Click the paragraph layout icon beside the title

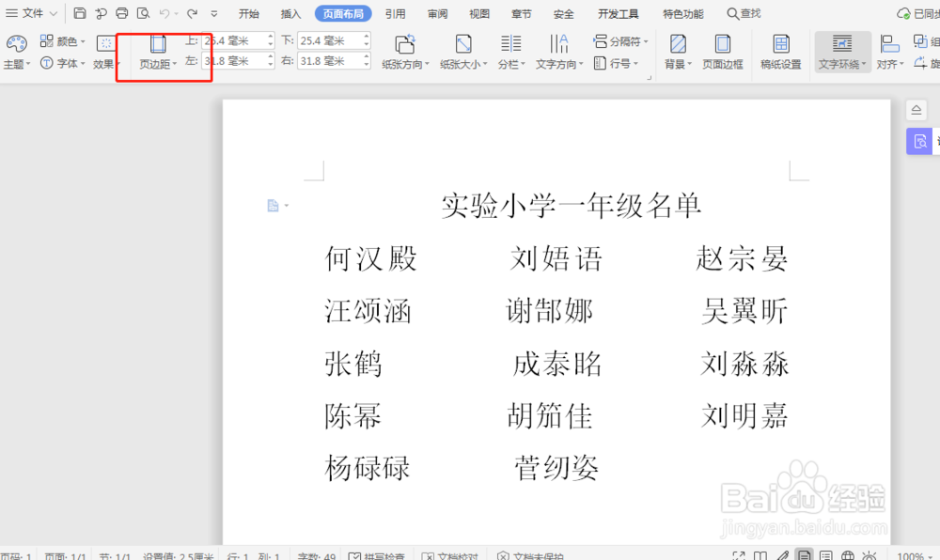point(273,206)
